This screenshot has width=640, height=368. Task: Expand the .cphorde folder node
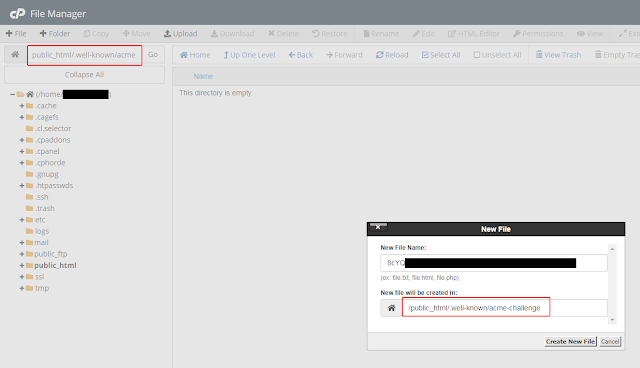pos(22,163)
